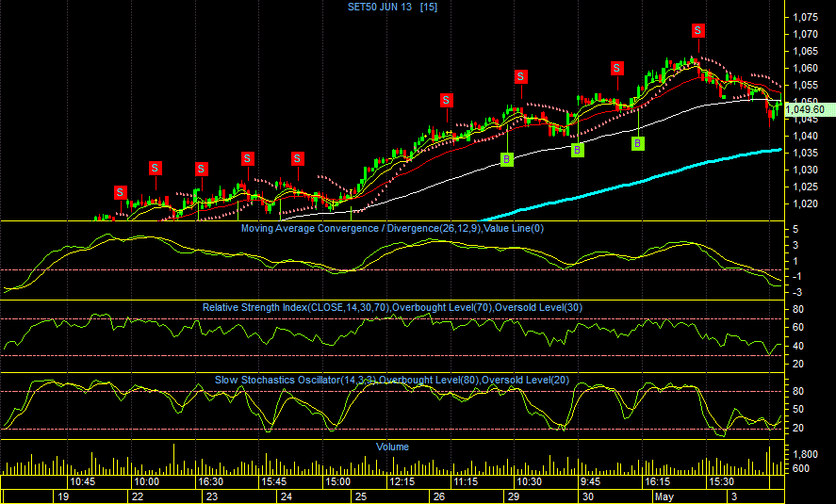
Task: Click the 1,020 price axis value
Action: tap(805, 203)
